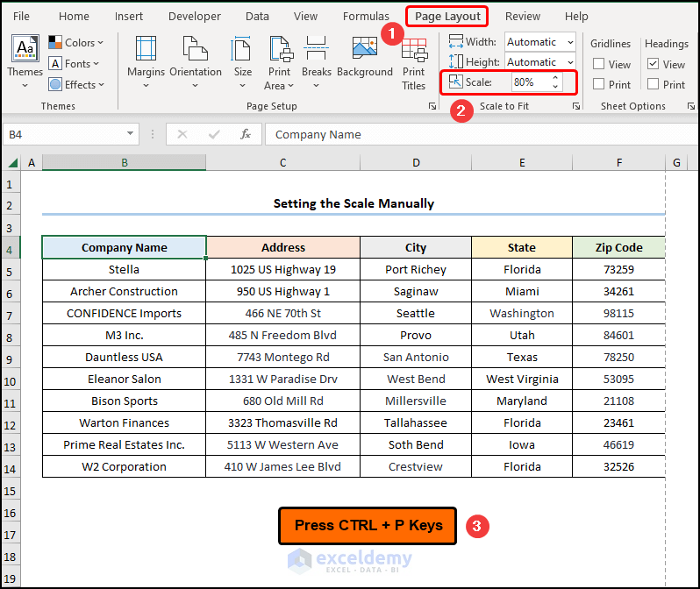Open Sheet Options dialog launcher
700x589 pixels.
pos(691,106)
